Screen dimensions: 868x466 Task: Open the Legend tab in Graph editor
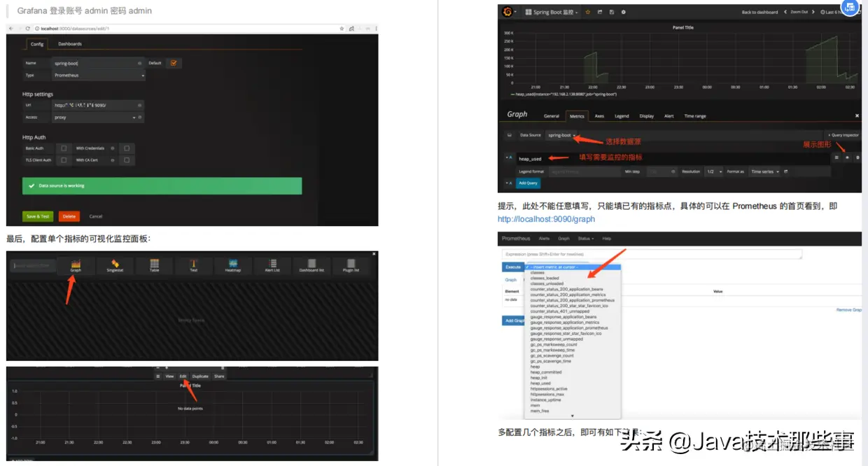tap(622, 116)
